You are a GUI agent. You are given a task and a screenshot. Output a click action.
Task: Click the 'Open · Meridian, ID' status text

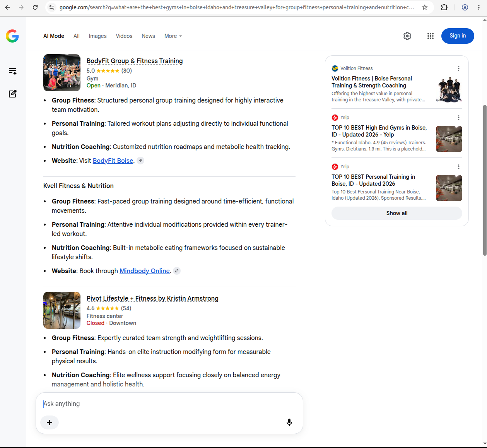point(111,85)
